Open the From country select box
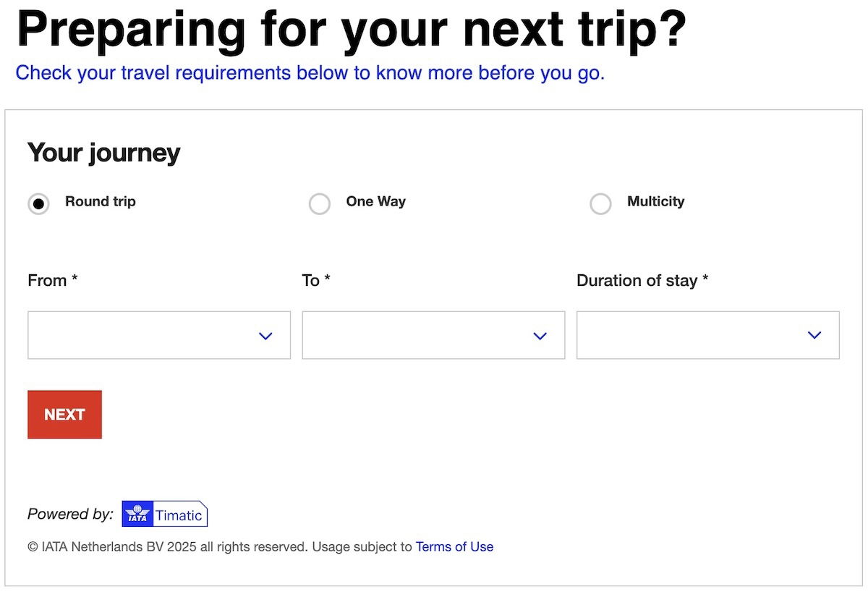The width and height of the screenshot is (868, 592). click(x=145, y=335)
